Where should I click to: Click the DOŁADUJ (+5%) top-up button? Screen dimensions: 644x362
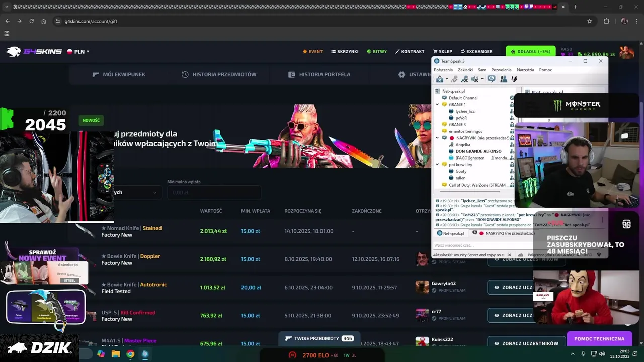531,51
